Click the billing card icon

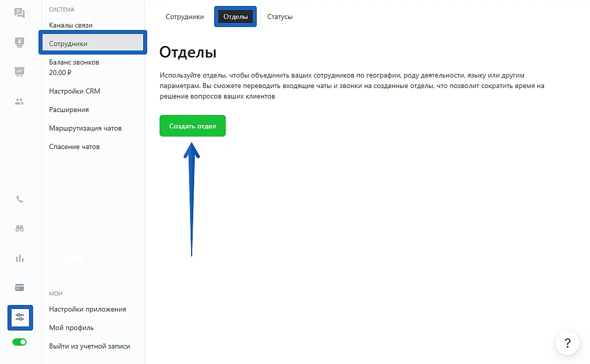(x=20, y=287)
